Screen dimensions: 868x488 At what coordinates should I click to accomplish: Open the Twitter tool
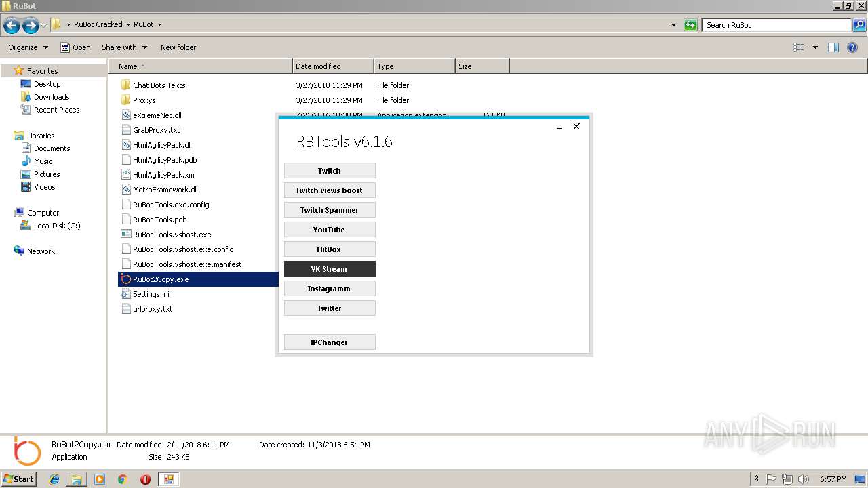pos(330,308)
